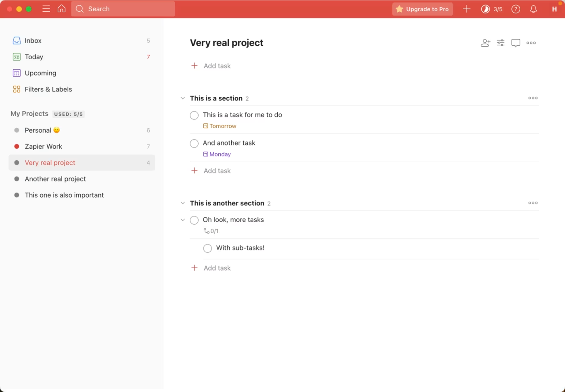Viewport: 565px width, 392px height.
Task: Select This one is also important project
Action: [x=82, y=195]
